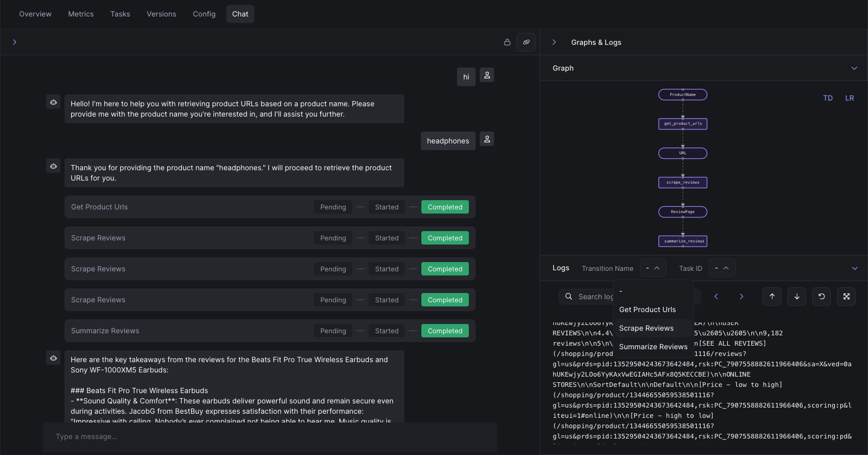Open the Summarize Reviews task row

click(270, 331)
